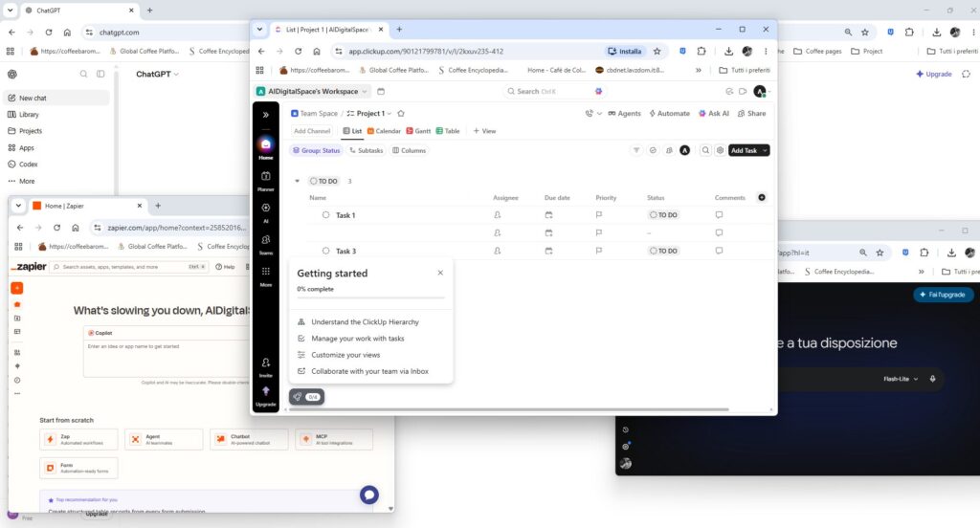Click the rocket onboarding progress pill
980x528 pixels.
pos(306,397)
